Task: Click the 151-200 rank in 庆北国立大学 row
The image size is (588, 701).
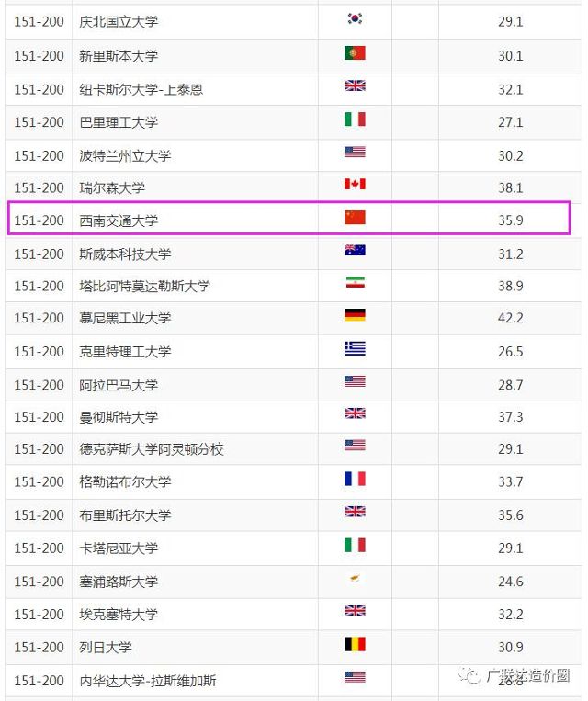Action: (39, 21)
